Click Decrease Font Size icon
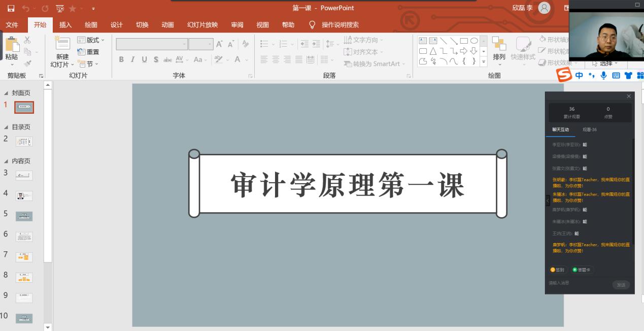 pyautogui.click(x=231, y=44)
